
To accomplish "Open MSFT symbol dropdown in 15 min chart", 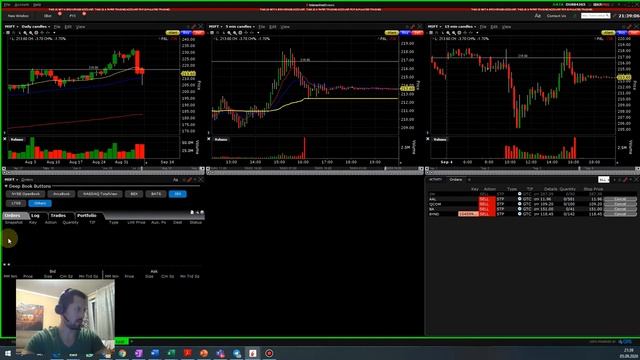I will pos(435,27).
